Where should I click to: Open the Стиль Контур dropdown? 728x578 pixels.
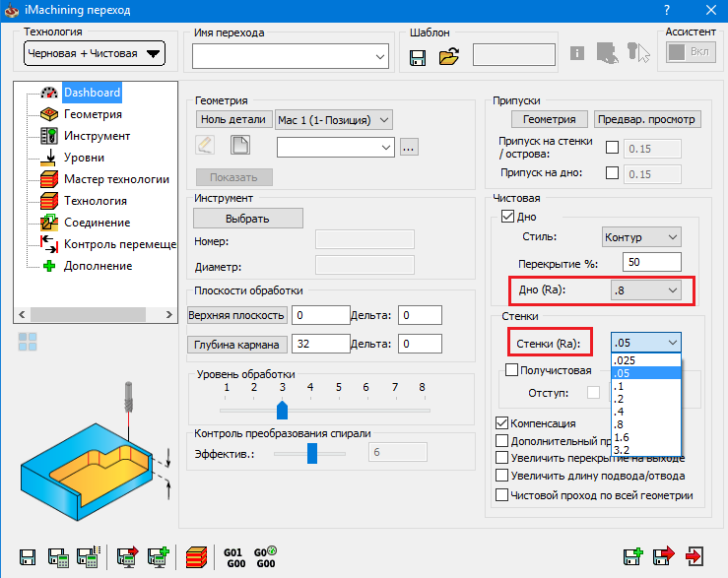point(641,237)
